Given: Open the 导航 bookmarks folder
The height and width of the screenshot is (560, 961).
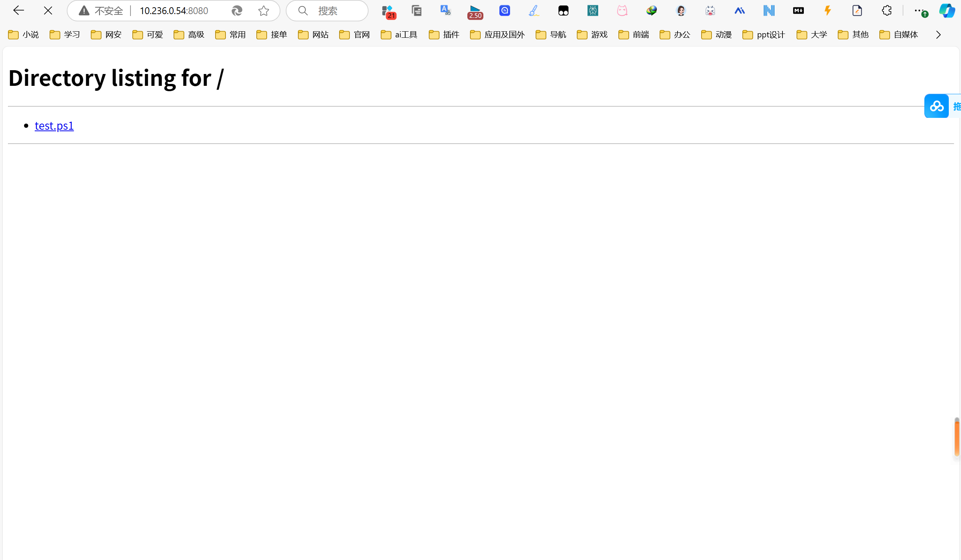Looking at the screenshot, I should pos(551,35).
